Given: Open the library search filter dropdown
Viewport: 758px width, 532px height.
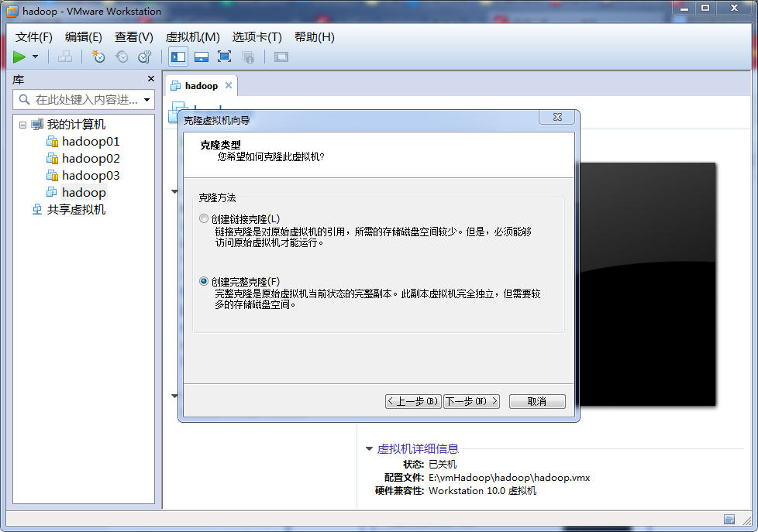Looking at the screenshot, I should (x=147, y=100).
